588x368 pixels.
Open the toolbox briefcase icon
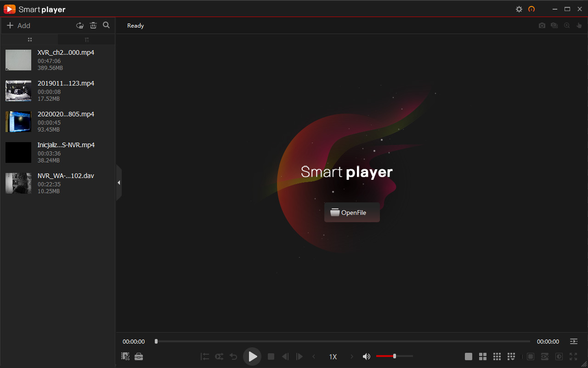(x=139, y=356)
